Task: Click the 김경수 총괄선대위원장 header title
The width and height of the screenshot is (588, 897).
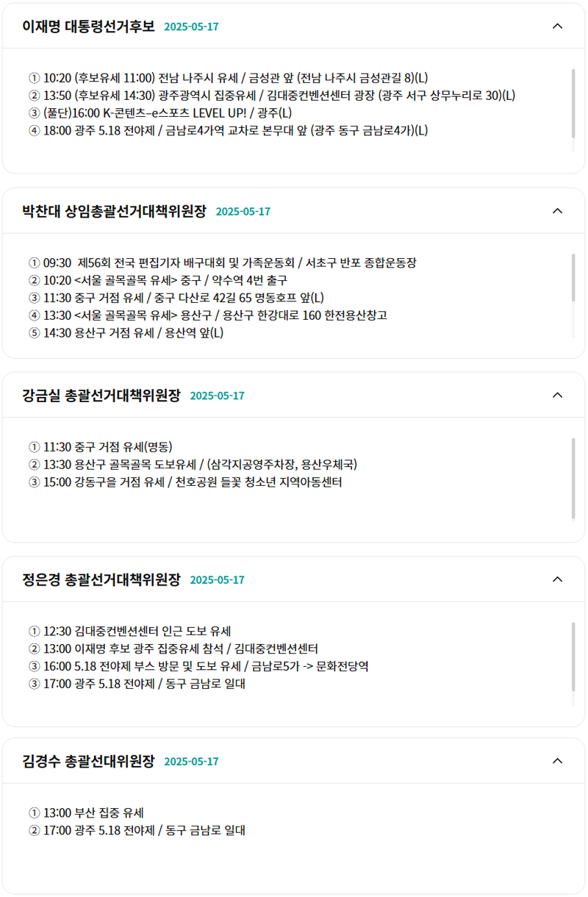Action: [89, 761]
